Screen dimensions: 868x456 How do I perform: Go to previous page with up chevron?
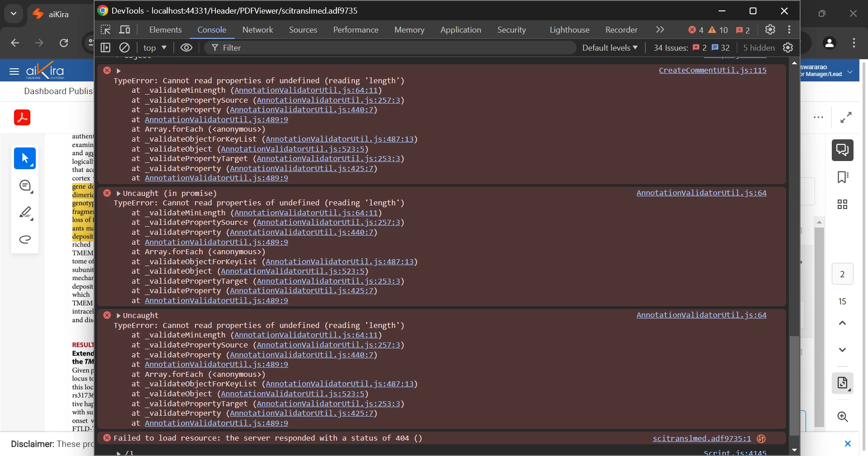(x=842, y=323)
